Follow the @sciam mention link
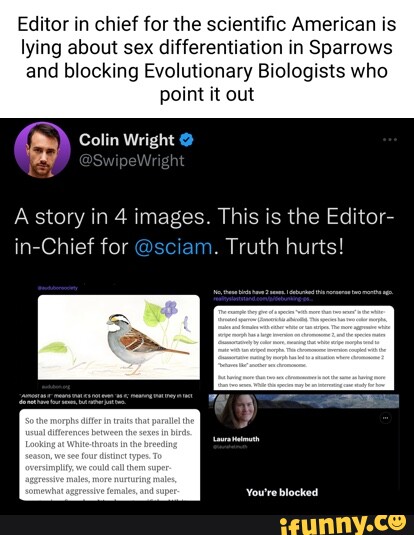Image resolution: width=414 pixels, height=535 pixels. tap(174, 246)
